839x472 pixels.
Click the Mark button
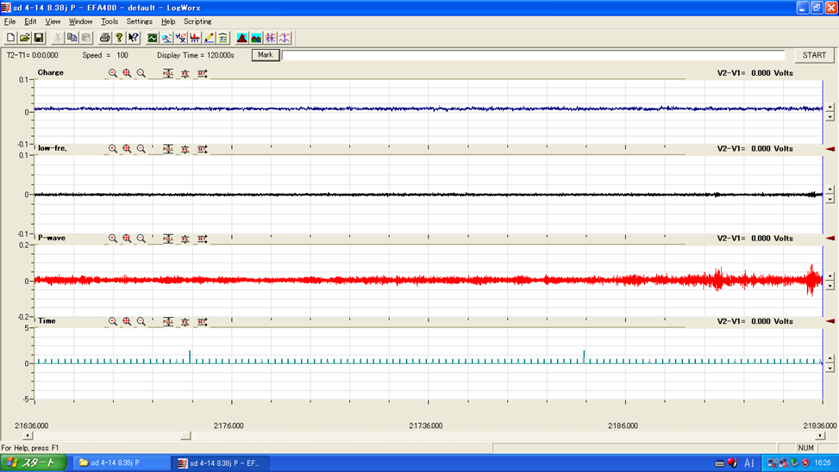click(x=265, y=55)
